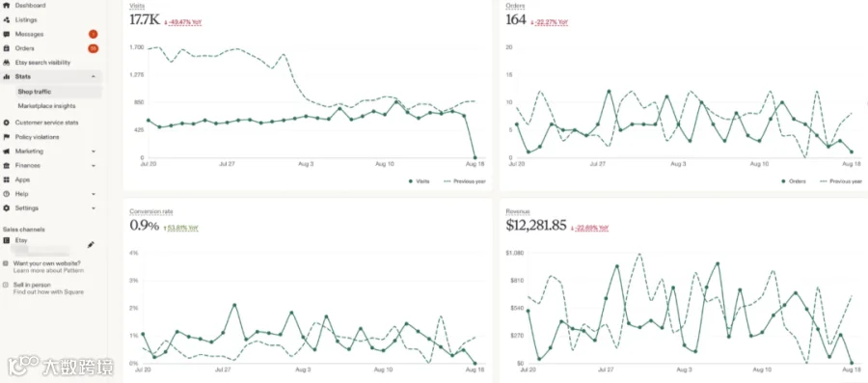Screen dimensions: 868x383
Task: Expand the Settings menu chevron
Action: [x=93, y=208]
